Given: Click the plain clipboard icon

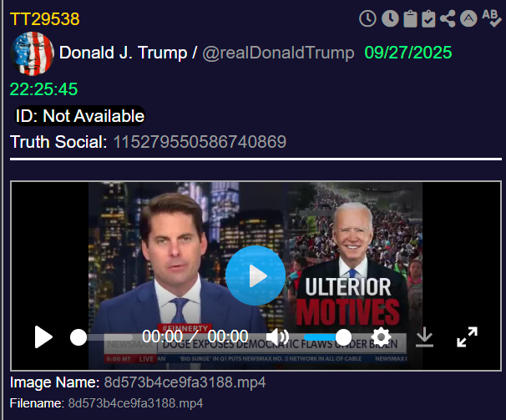Looking at the screenshot, I should click(x=410, y=18).
